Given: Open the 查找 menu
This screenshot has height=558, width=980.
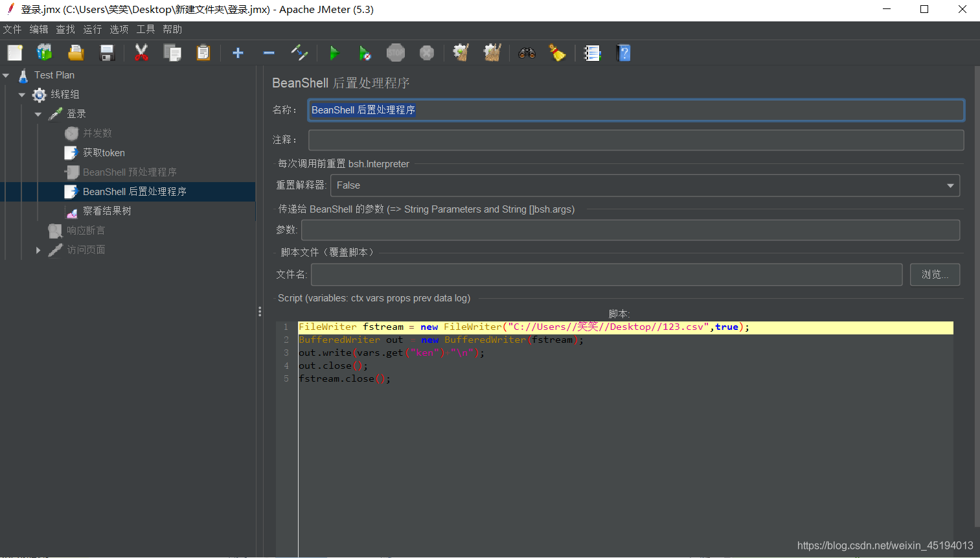Looking at the screenshot, I should 65,30.
